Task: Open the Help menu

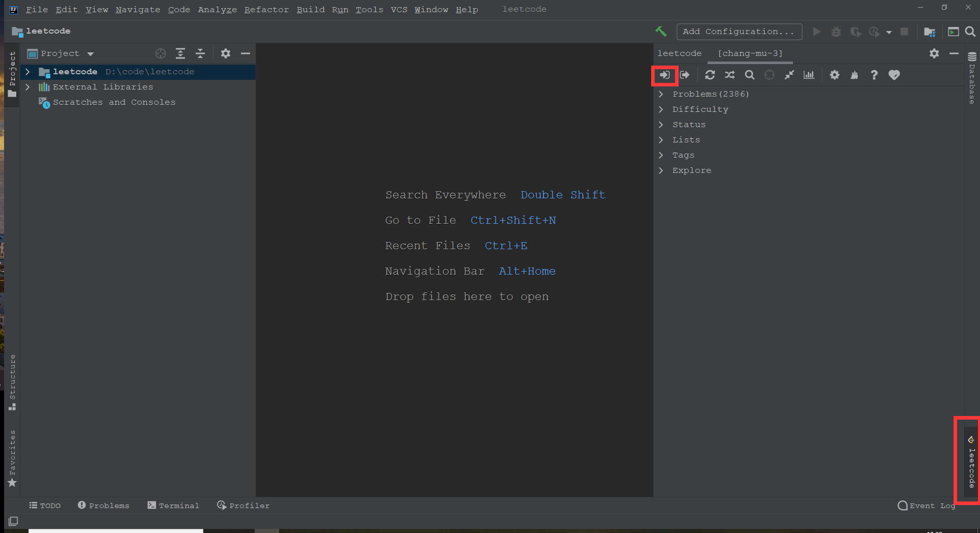Action: click(x=467, y=10)
